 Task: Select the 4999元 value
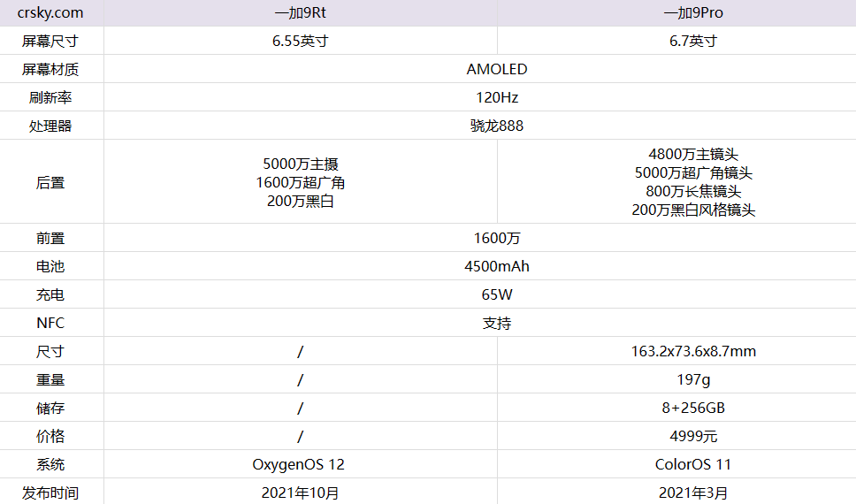point(693,436)
